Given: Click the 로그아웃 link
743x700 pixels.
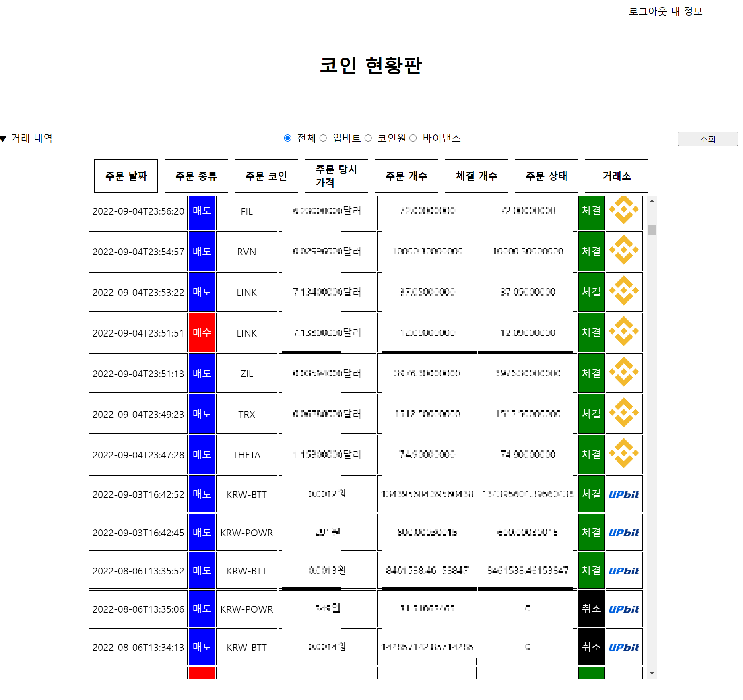Looking at the screenshot, I should click(648, 11).
